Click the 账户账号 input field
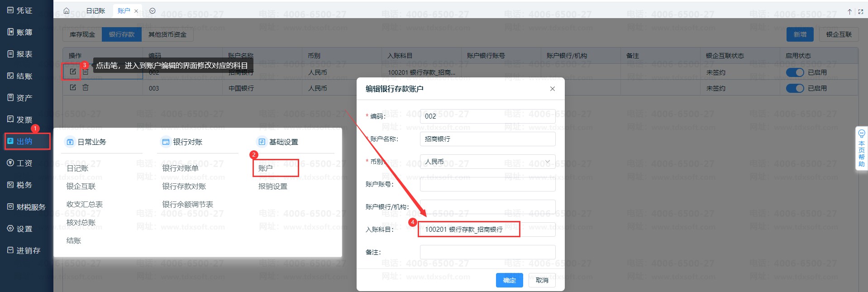Viewport: 868px width, 292px height. click(x=487, y=184)
